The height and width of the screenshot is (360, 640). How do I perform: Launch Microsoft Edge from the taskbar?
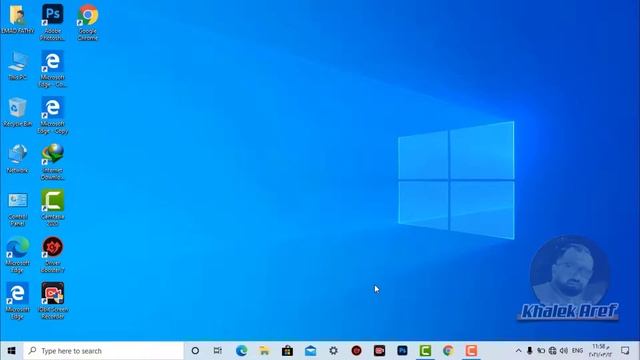pos(241,351)
